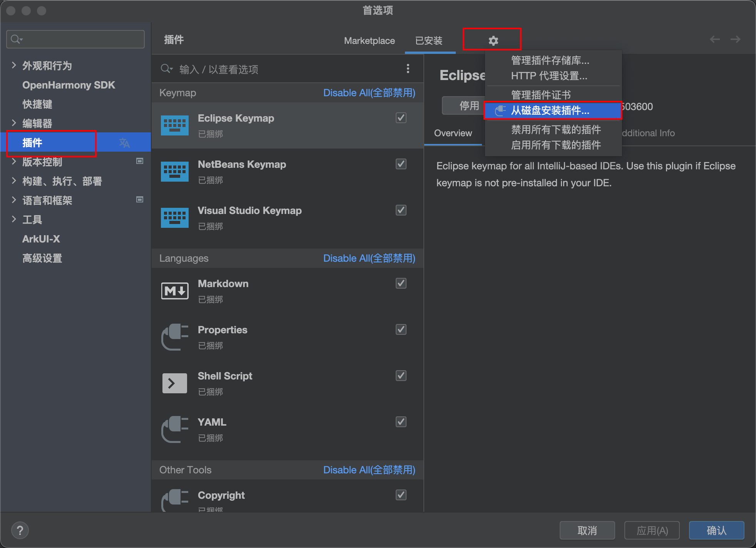756x548 pixels.
Task: Click the YAML plugin plug icon
Action: point(174,429)
